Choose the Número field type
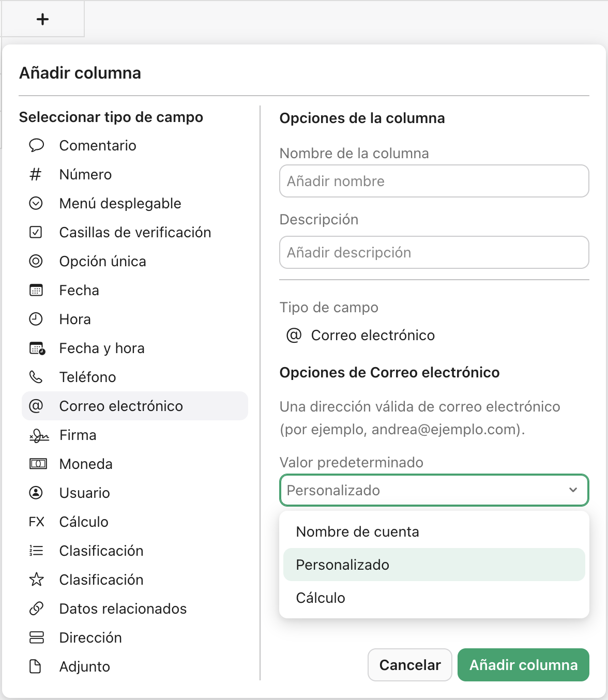 point(85,174)
